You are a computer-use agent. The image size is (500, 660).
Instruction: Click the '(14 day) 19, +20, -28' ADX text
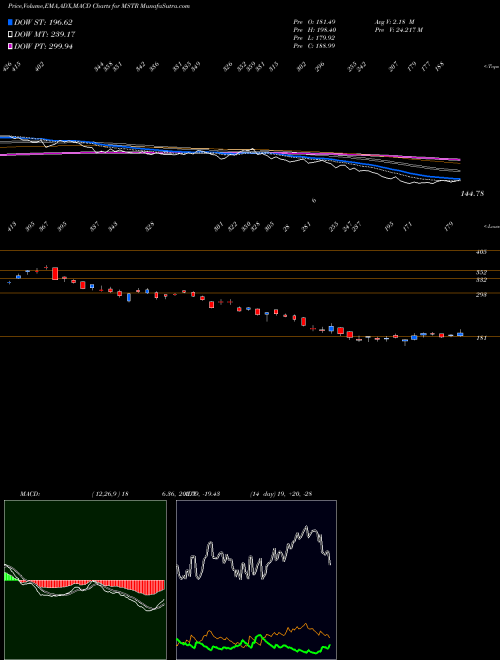point(281,494)
